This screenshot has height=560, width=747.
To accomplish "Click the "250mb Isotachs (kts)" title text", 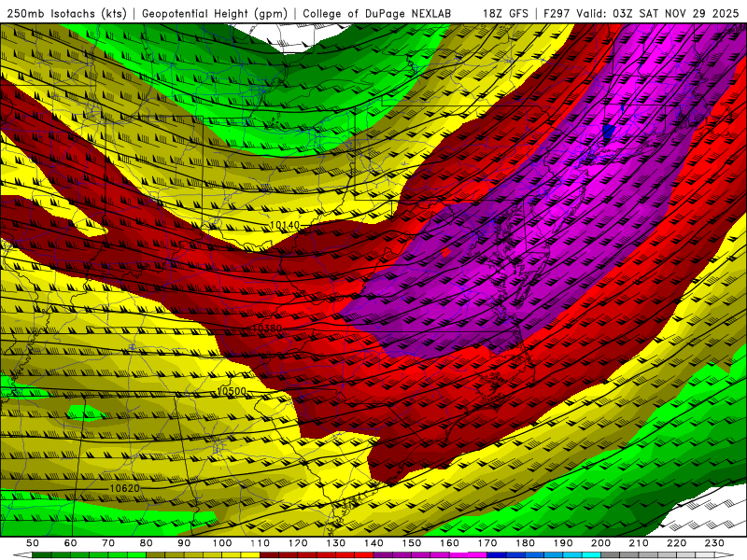I will 66,13.
